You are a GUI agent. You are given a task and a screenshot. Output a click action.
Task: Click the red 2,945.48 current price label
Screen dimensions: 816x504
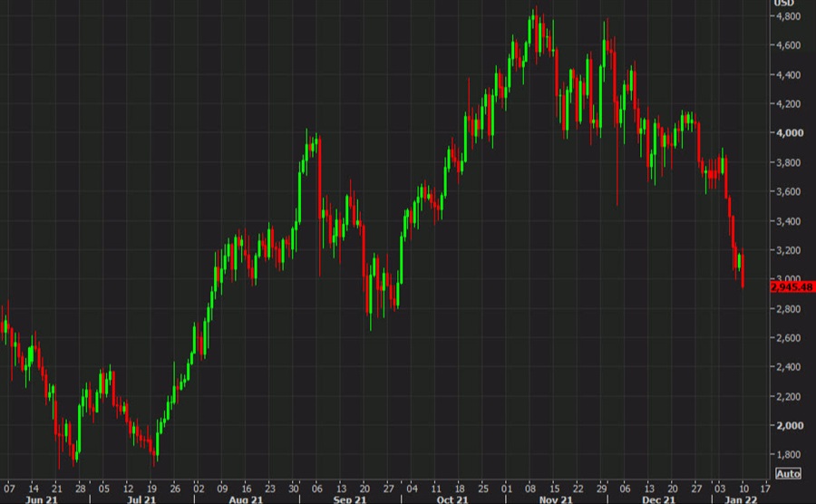792,287
